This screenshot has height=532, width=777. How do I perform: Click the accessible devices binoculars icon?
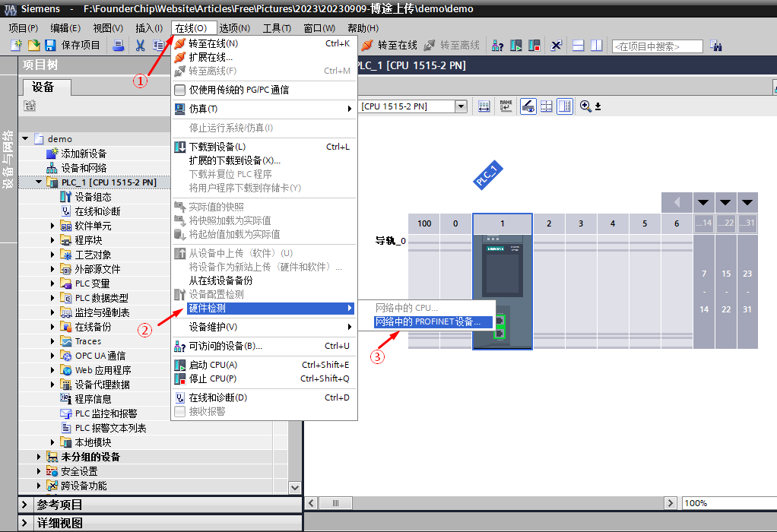pos(499,46)
